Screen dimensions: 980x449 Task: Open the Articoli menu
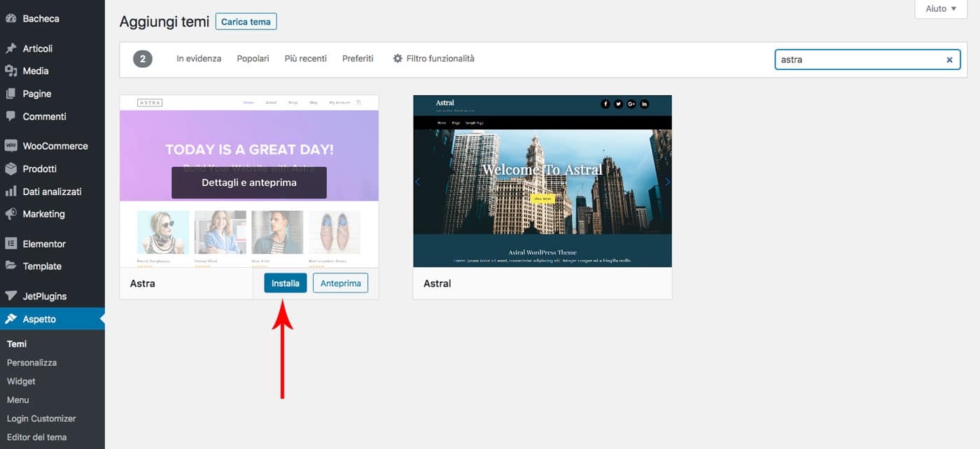click(x=52, y=48)
